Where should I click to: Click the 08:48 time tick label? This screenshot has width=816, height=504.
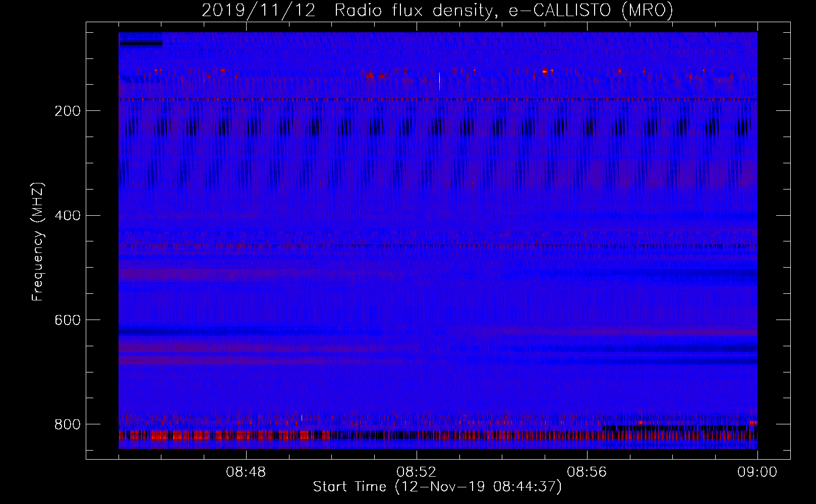(x=246, y=472)
